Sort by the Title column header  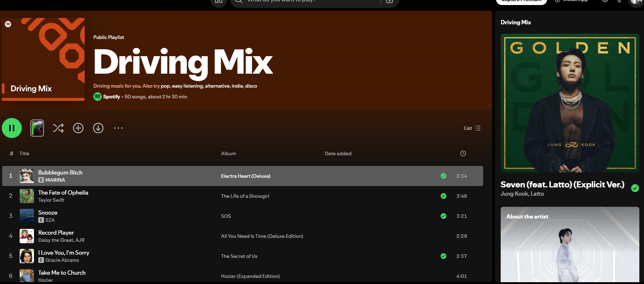pos(24,153)
